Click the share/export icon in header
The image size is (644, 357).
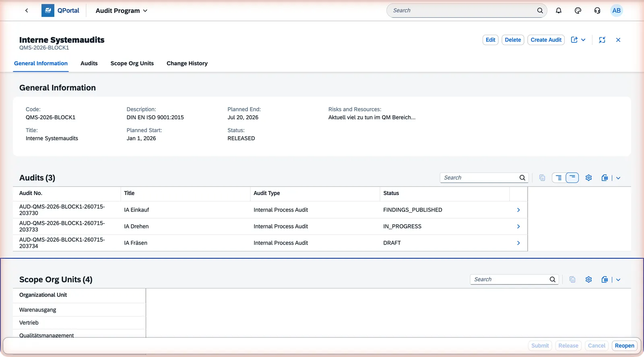(x=574, y=40)
